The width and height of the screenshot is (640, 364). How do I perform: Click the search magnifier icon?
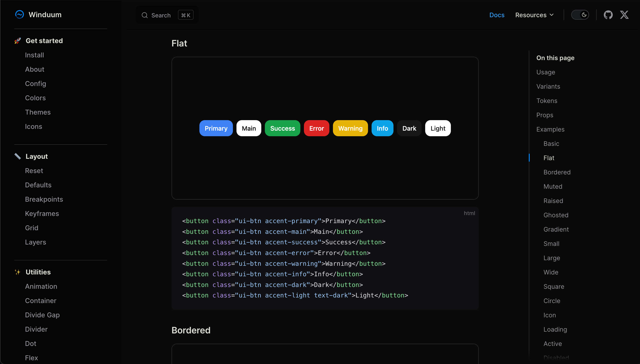(x=145, y=15)
